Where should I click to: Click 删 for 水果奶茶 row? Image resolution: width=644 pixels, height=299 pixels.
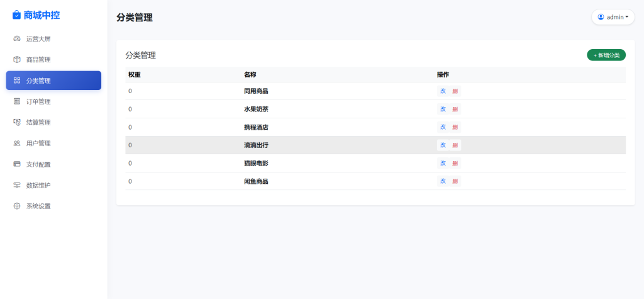point(455,109)
